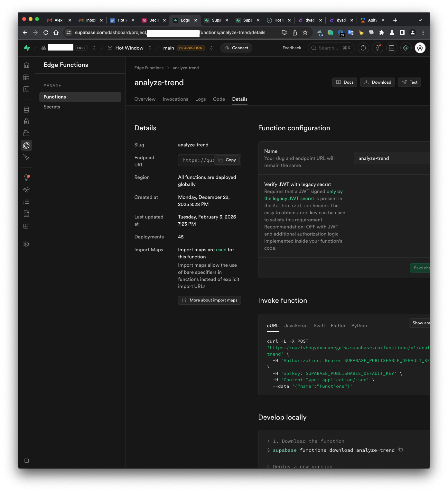Select Functions in the Manage menu

pos(80,97)
